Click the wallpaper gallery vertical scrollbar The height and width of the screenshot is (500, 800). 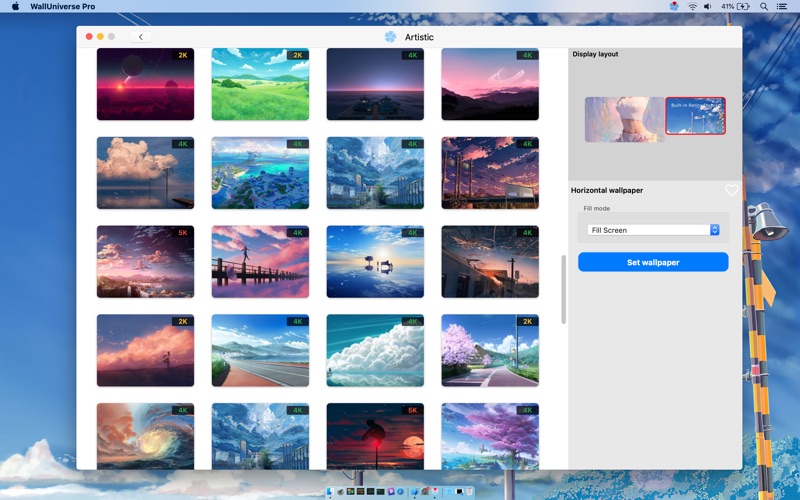pyautogui.click(x=563, y=288)
